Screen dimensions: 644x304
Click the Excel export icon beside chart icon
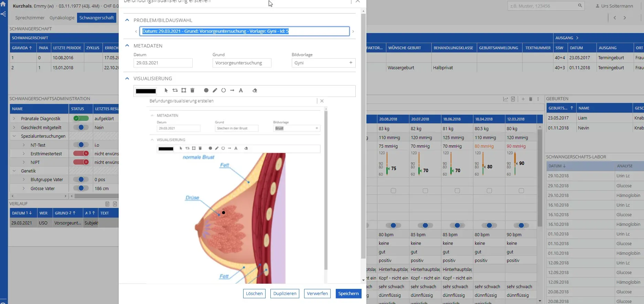pyautogui.click(x=513, y=99)
